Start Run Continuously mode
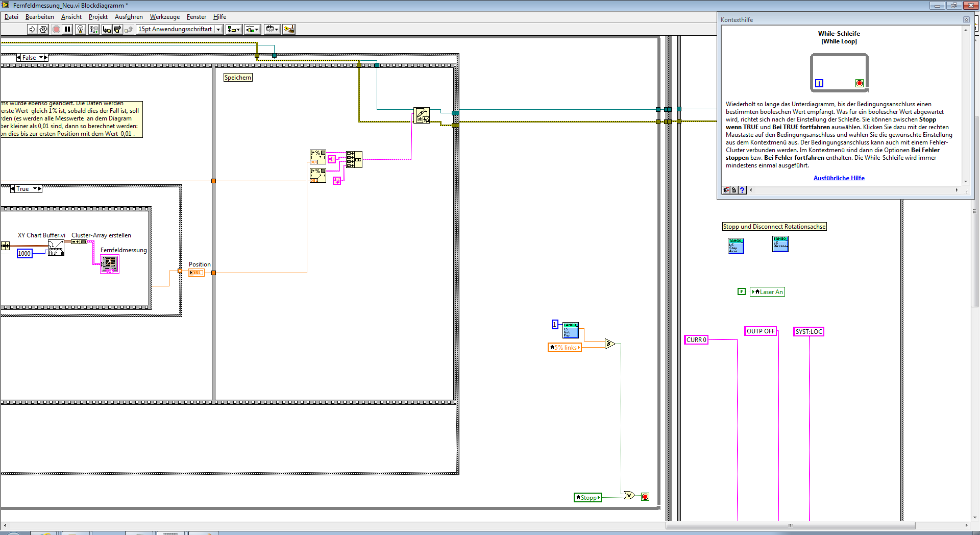 click(43, 29)
